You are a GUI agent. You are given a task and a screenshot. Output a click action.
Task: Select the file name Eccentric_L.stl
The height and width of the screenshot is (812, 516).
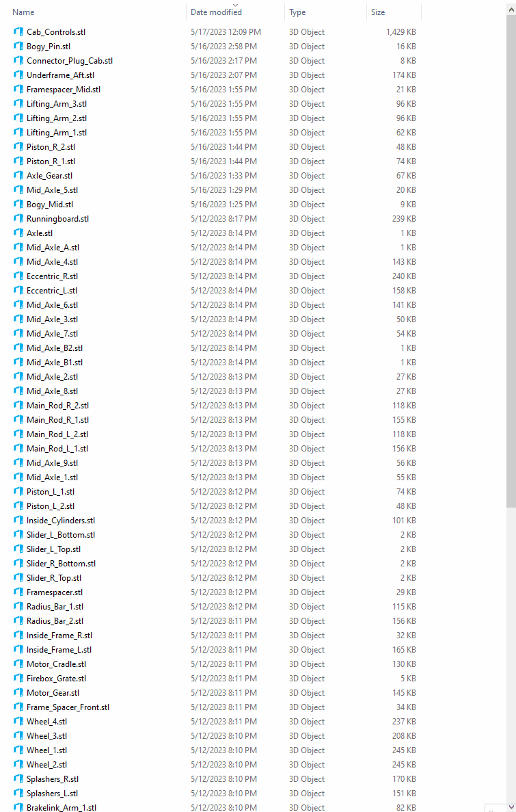click(52, 291)
